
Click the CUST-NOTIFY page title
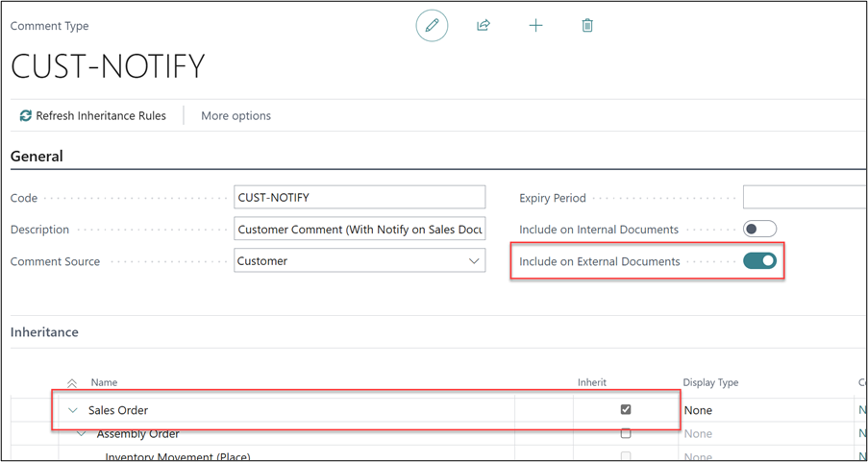[108, 66]
